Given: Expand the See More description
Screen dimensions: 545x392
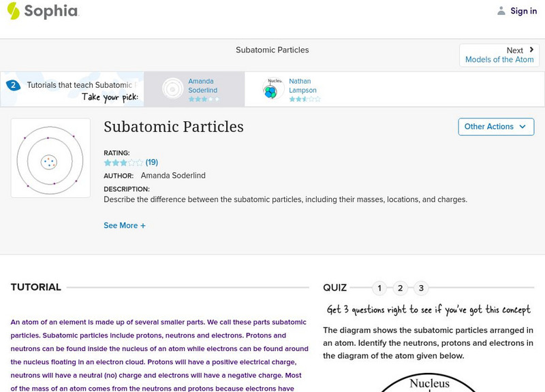Looking at the screenshot, I should tap(125, 225).
